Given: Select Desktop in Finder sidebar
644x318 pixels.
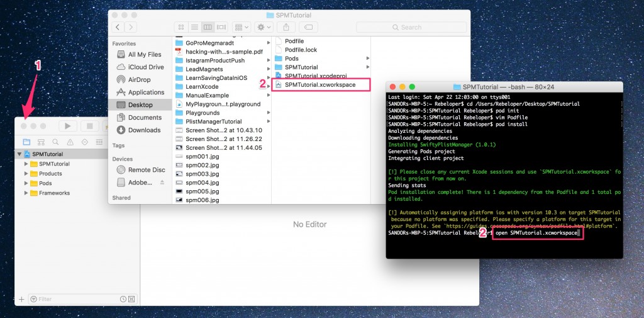Looking at the screenshot, I should pos(142,105).
